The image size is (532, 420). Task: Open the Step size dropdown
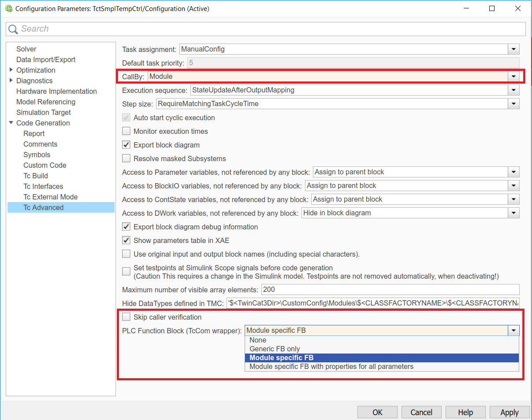pos(513,104)
